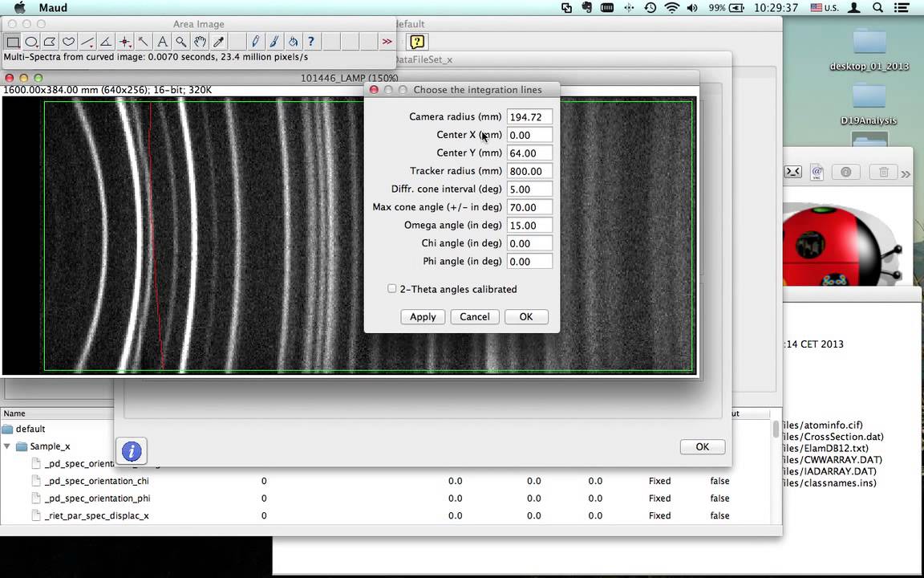Expand more tools double-arrow menu
Viewport: 924px width, 578px height.
coord(387,42)
